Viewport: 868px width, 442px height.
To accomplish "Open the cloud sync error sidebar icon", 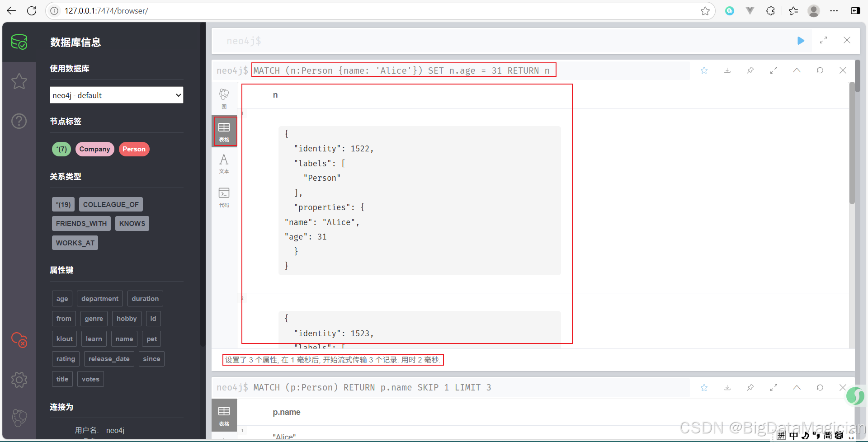I will (x=19, y=340).
